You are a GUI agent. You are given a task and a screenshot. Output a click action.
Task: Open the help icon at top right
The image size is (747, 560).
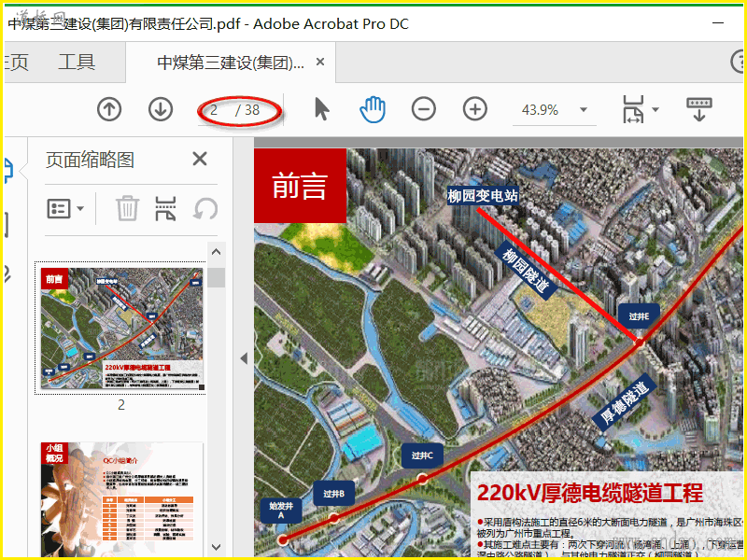click(738, 62)
